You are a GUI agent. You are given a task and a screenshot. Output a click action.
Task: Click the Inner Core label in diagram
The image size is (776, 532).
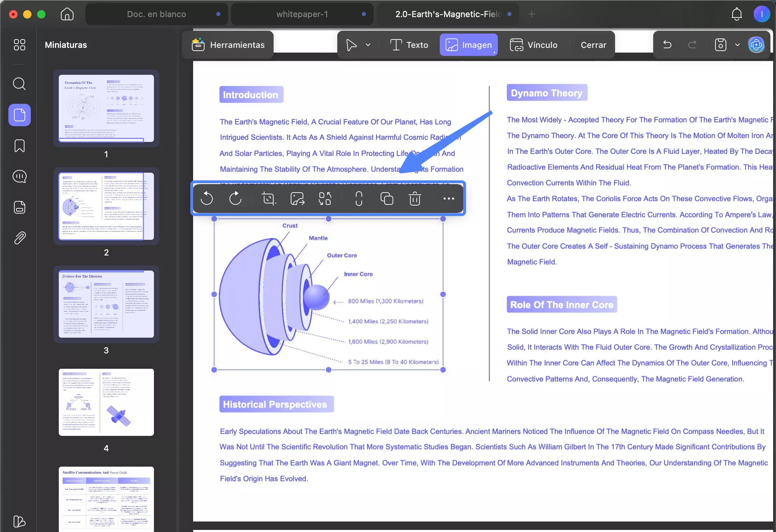[x=358, y=274]
